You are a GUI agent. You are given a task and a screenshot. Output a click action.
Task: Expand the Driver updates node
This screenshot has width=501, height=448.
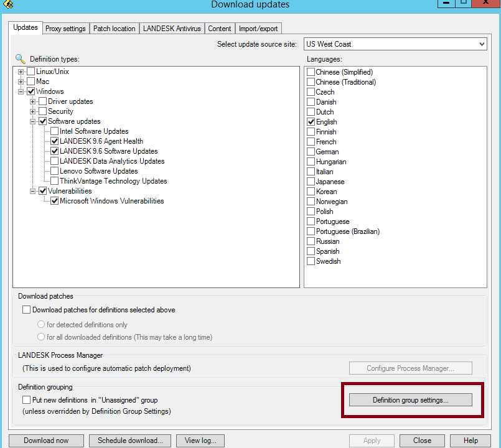tap(32, 101)
